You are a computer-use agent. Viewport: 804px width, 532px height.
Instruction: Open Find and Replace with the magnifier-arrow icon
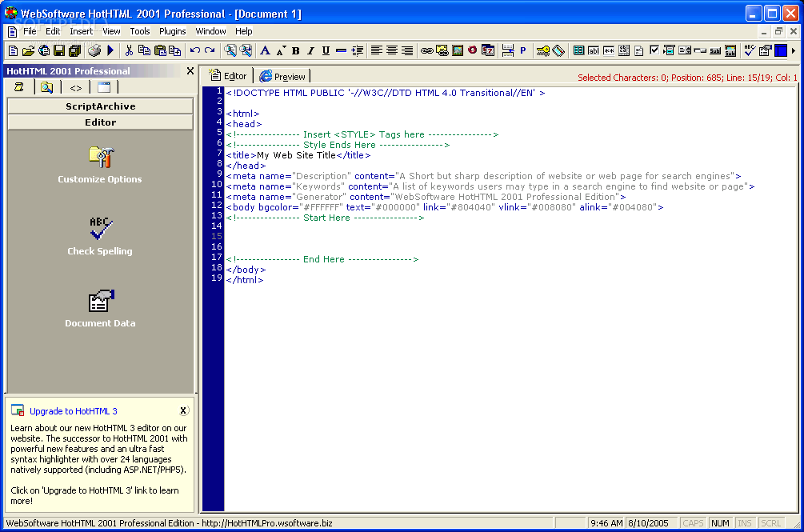[246, 50]
